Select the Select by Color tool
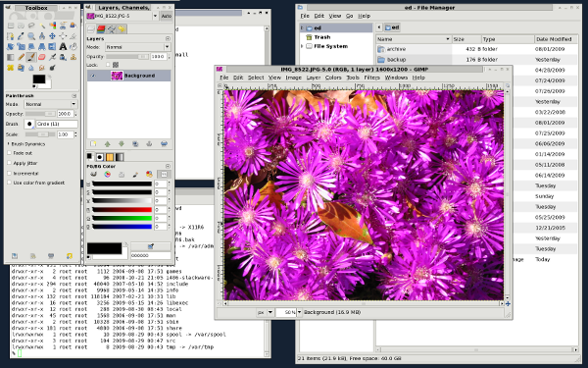The image size is (588, 368). click(x=53, y=26)
